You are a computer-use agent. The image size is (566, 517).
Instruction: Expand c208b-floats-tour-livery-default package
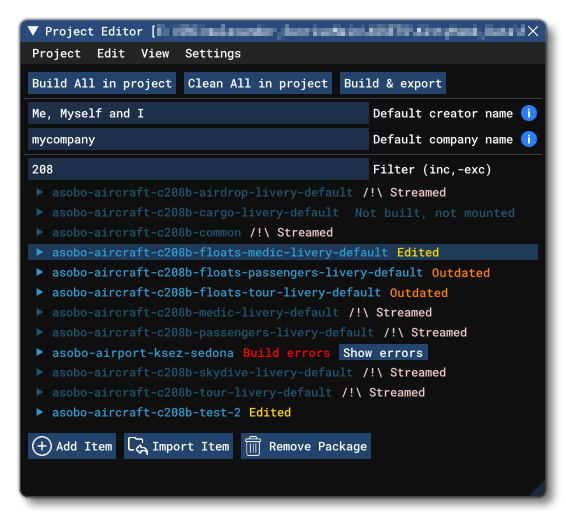[40, 292]
